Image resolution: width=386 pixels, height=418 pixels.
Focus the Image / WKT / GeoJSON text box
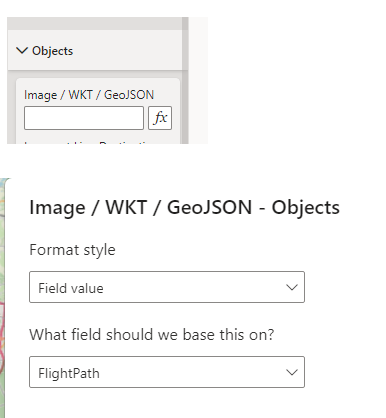(84, 118)
